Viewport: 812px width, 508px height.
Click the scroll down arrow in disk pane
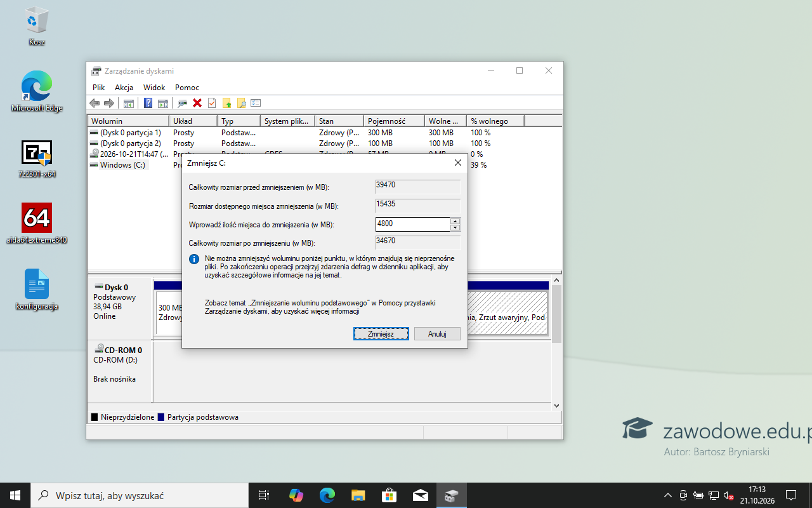coord(556,405)
